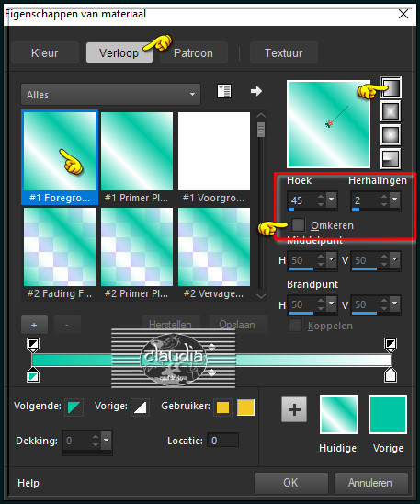Viewport: 420px width, 504px height.
Task: Click the OK button
Action: 291,483
